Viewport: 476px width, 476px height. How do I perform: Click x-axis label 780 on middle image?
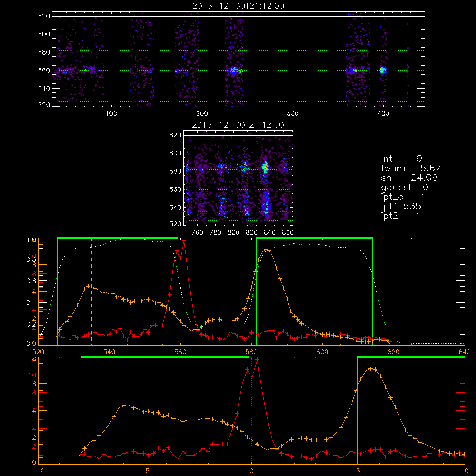[x=216, y=233]
